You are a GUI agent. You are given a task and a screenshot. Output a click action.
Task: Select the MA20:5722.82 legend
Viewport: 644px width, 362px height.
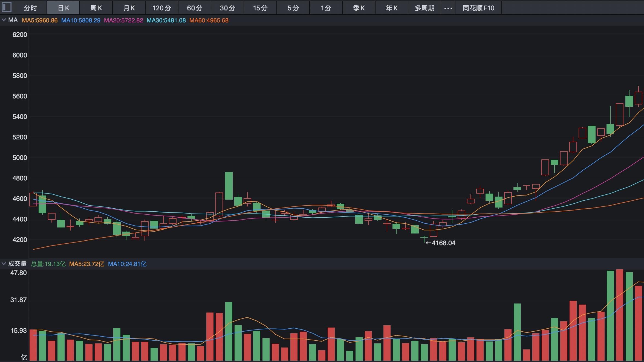click(x=123, y=20)
